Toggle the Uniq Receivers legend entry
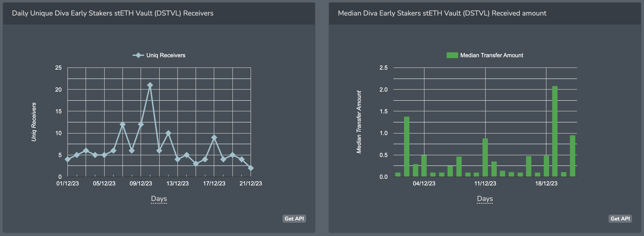 point(159,55)
